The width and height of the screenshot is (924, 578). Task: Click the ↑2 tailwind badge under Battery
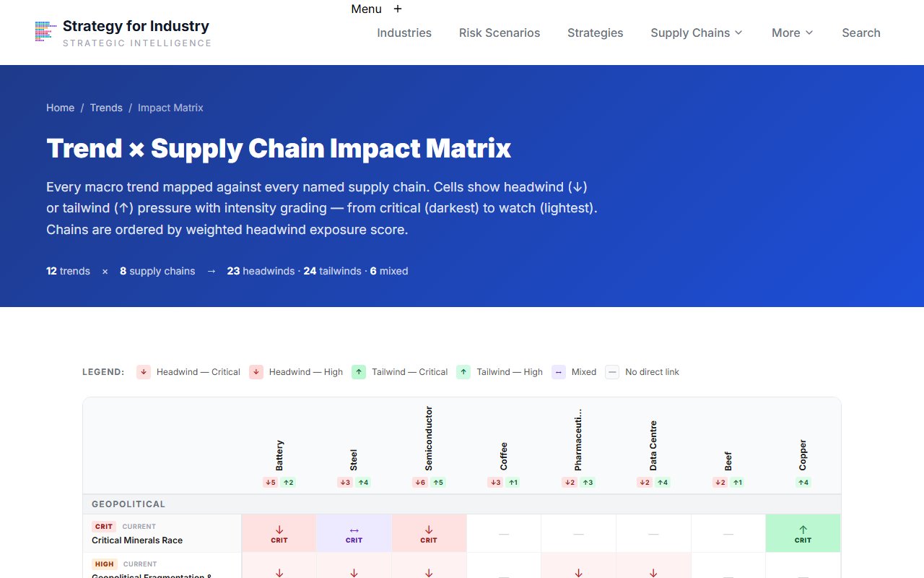click(288, 482)
